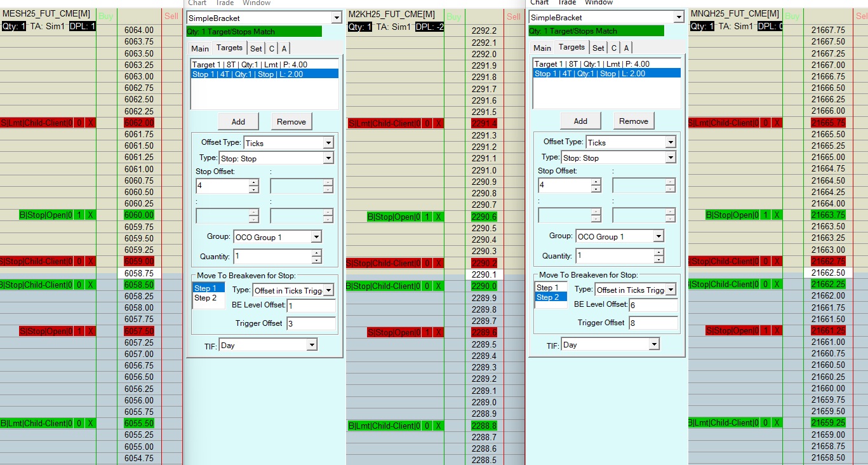Open breakeven Type dropdown in panel beside MNQH25
The width and height of the screenshot is (868, 465).
click(671, 290)
